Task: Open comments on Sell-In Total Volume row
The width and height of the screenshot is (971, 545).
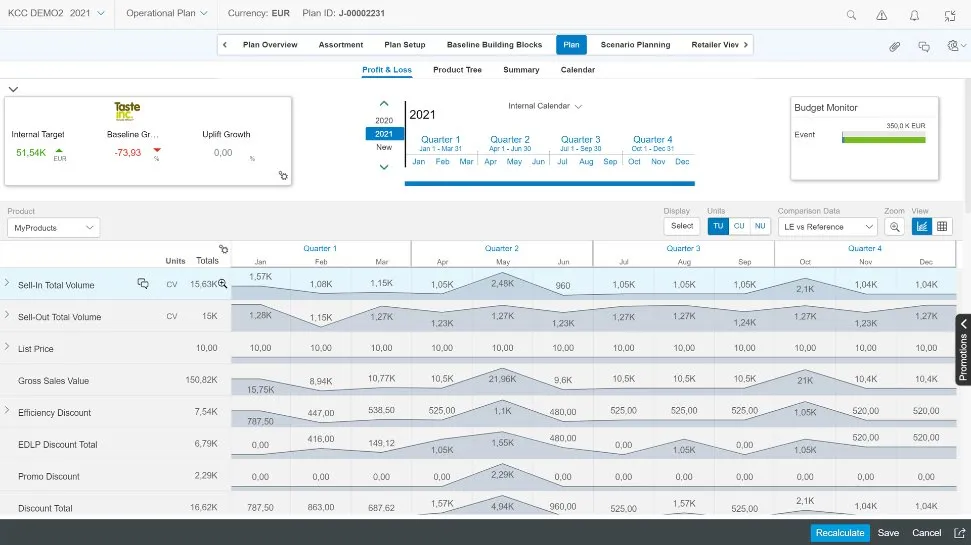Action: pos(143,284)
